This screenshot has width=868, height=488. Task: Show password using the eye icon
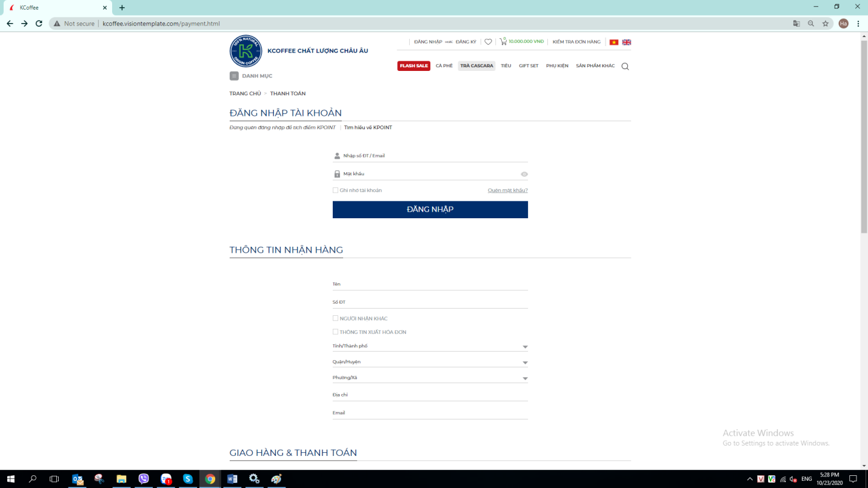coord(524,175)
